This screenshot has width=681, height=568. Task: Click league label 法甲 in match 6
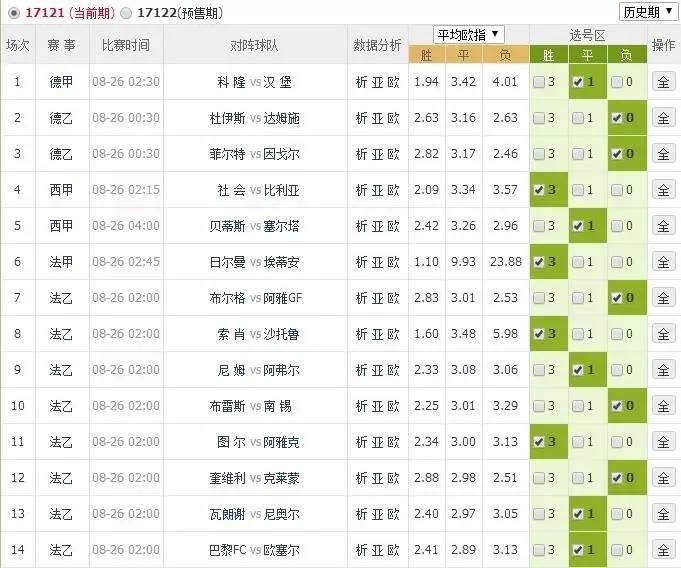pyautogui.click(x=61, y=262)
